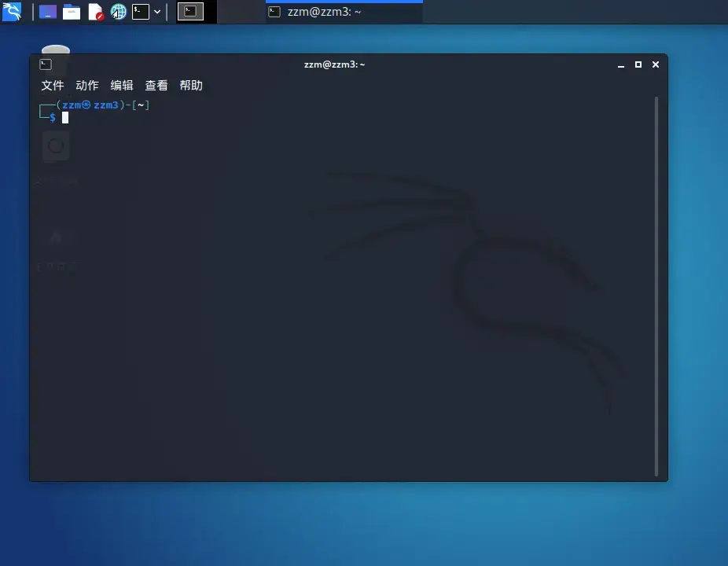Click the home folder icon on the desktop
The width and height of the screenshot is (728, 566).
(x=56, y=238)
